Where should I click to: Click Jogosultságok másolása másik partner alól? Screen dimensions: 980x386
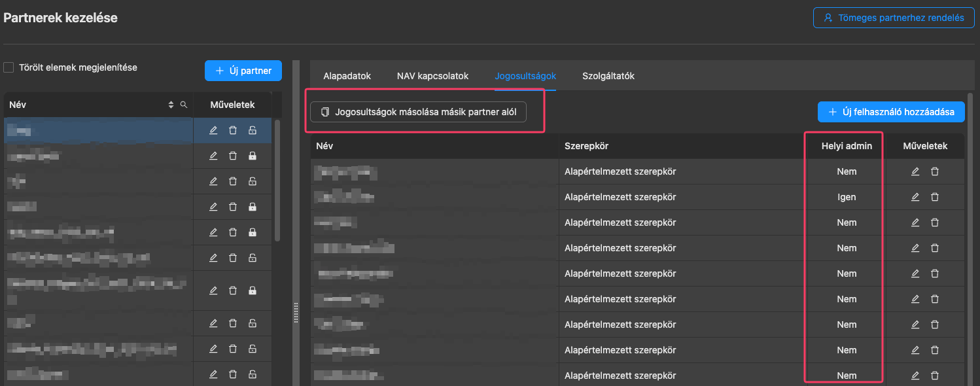pyautogui.click(x=418, y=112)
